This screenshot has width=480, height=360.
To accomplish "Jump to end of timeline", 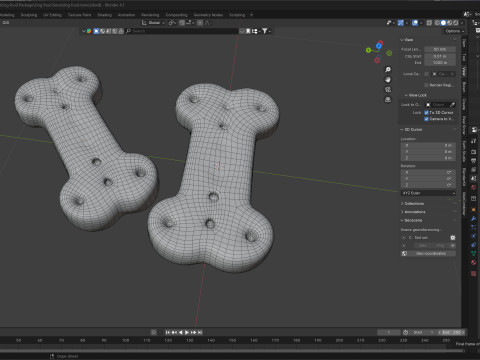I will coord(200,332).
